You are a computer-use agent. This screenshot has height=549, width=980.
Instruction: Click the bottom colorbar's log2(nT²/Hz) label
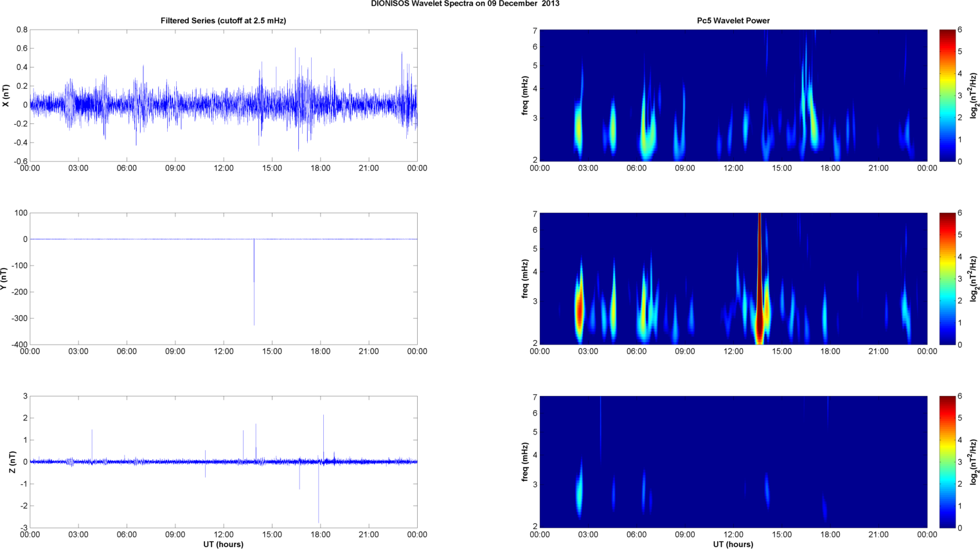point(974,462)
